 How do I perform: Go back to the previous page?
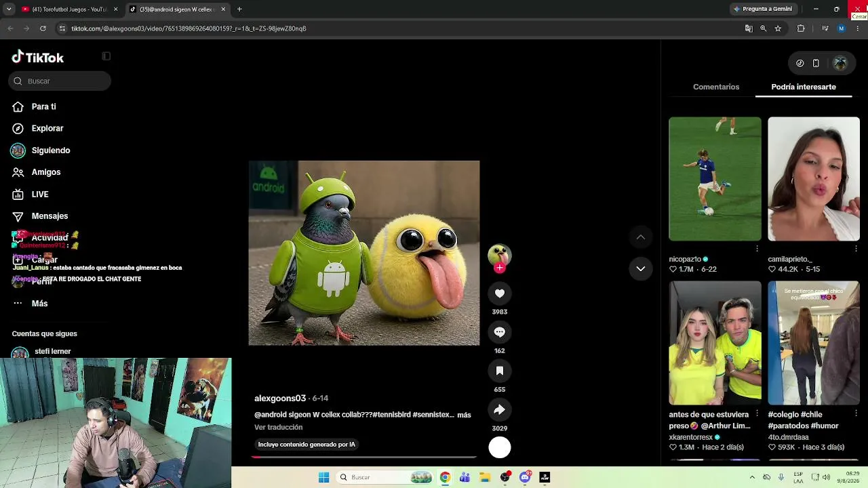coord(10,28)
